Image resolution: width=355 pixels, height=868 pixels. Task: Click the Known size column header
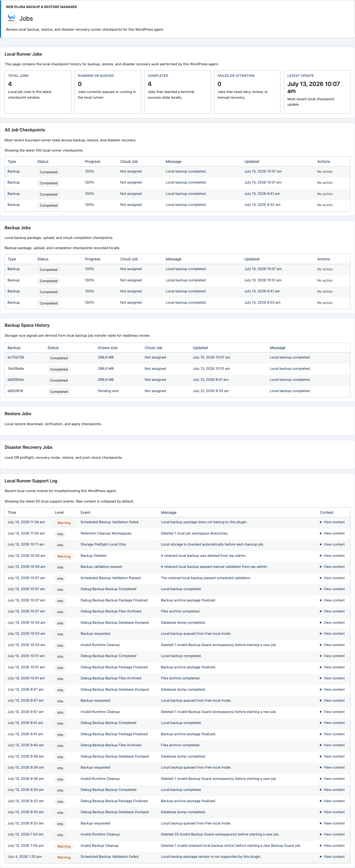click(x=108, y=348)
